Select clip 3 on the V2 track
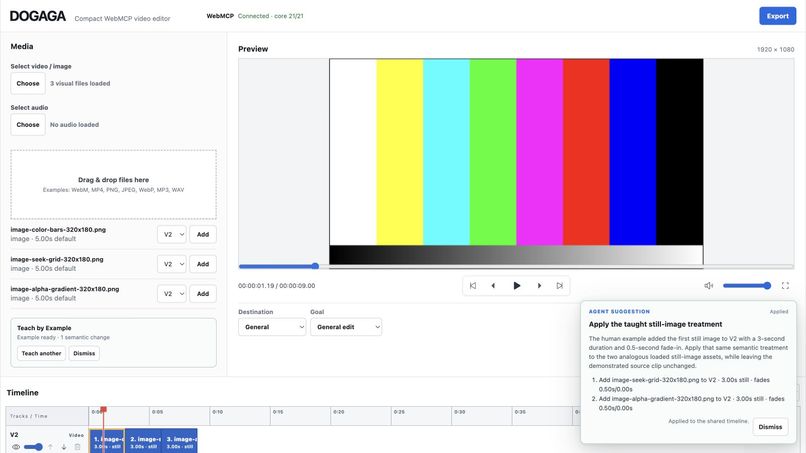 (179, 441)
